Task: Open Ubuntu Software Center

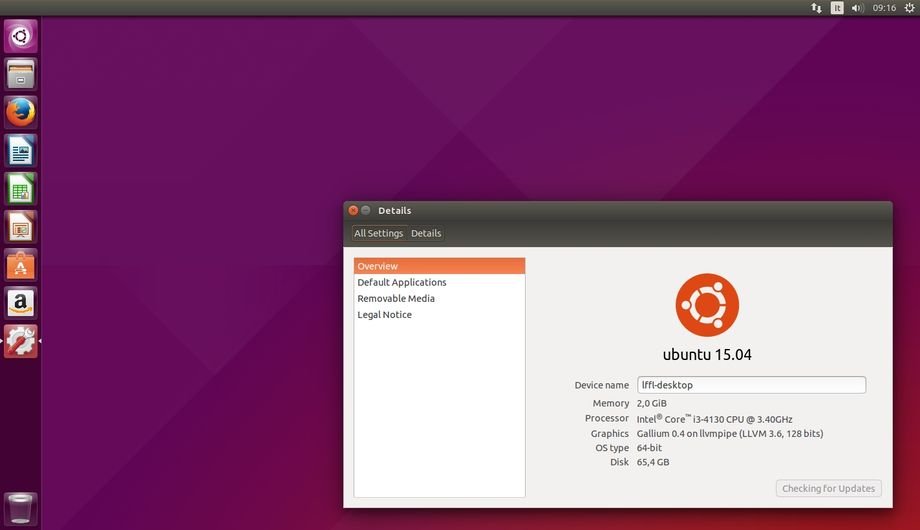Action: pos(21,265)
